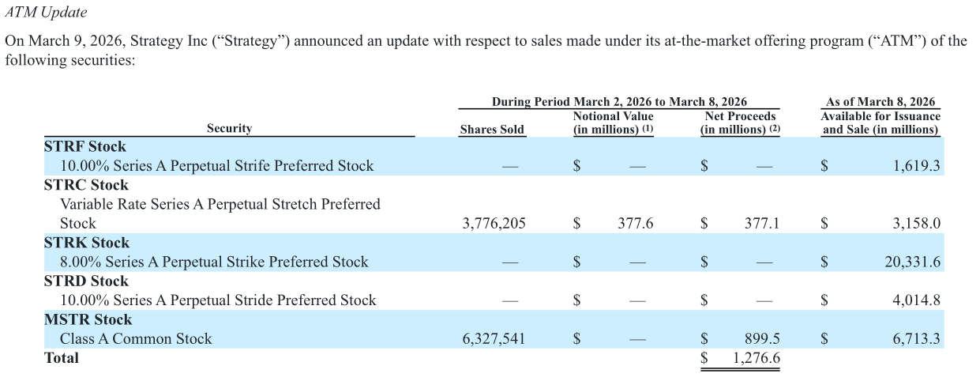The width and height of the screenshot is (980, 385).
Task: Click the 377.1 net proceeds cell
Action: pos(761,224)
